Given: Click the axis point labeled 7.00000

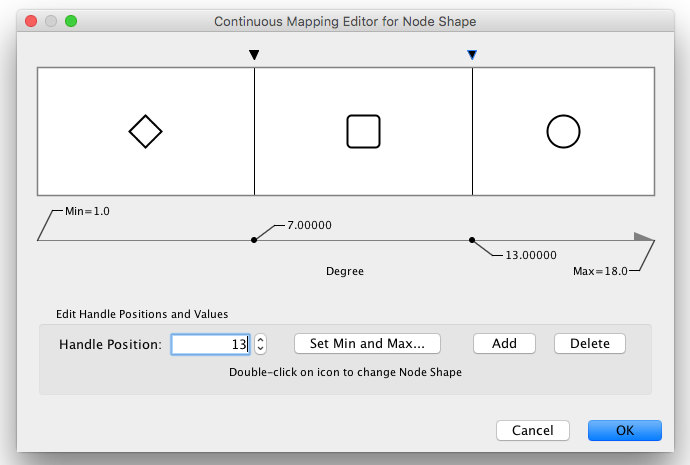Looking at the screenshot, I should pos(254,240).
